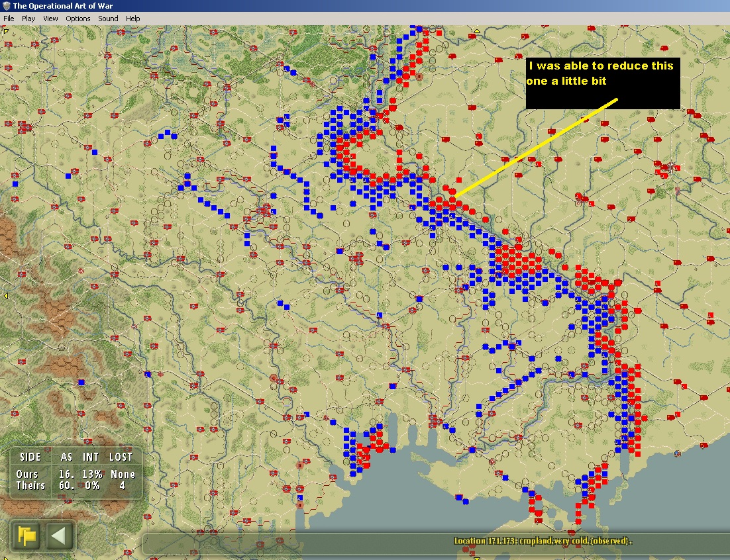Screen dimensions: 730x560
Task: Open the Play menu
Action: (x=28, y=19)
